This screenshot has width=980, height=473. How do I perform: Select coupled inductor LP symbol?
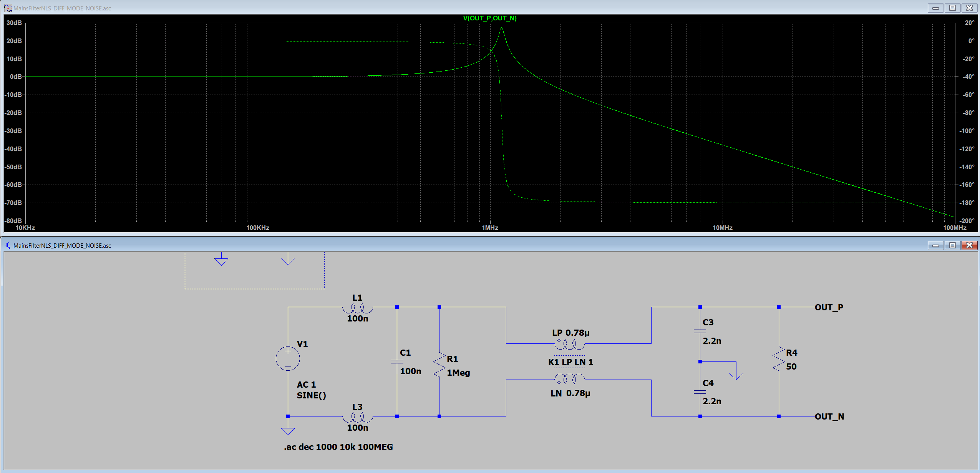click(x=569, y=345)
